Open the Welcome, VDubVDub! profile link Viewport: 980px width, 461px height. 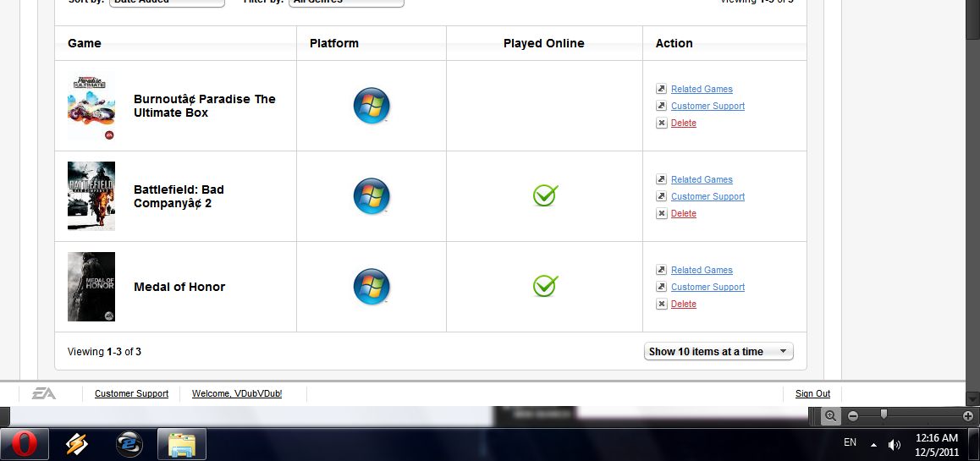click(x=237, y=393)
